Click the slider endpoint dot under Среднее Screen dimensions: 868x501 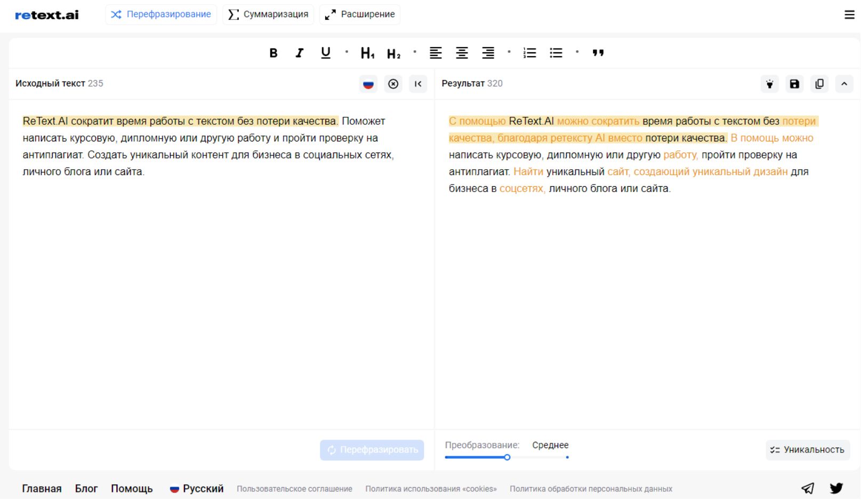pyautogui.click(x=567, y=457)
